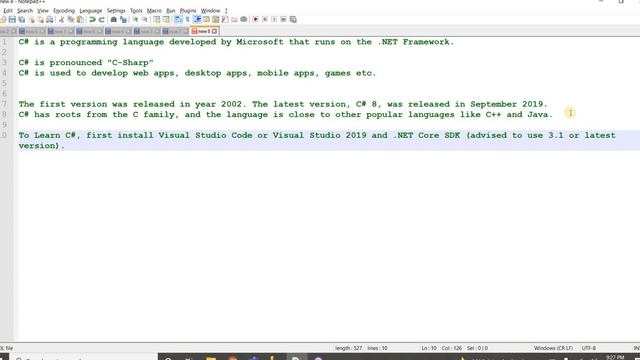Toggle synchronize horizontal scrolling icon
640x360 pixels.
tap(166, 20)
